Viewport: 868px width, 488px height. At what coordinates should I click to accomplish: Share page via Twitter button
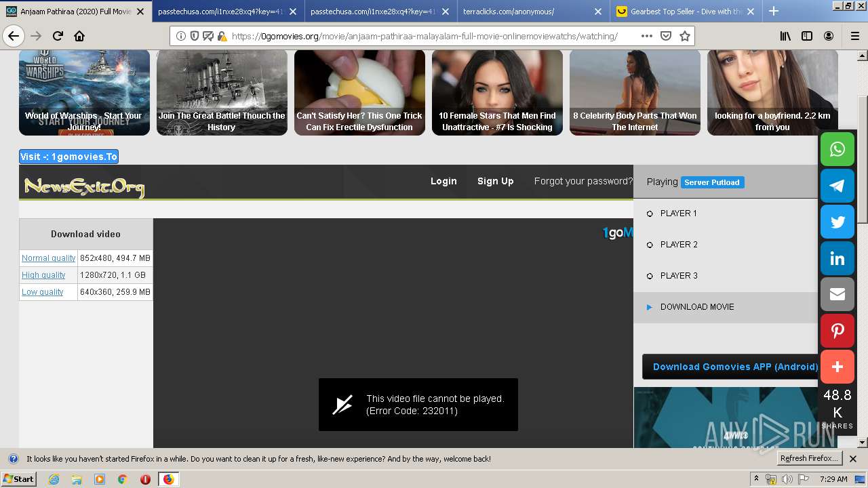837,222
